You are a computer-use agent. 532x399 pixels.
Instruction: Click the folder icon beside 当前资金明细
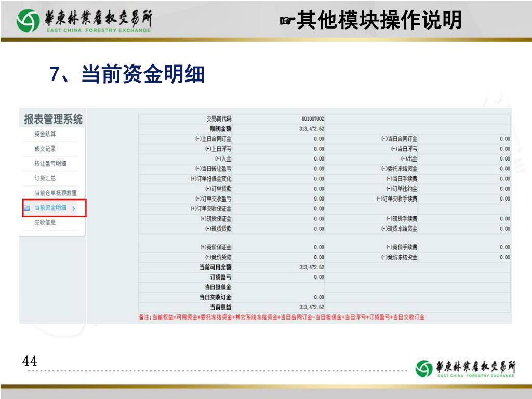(27, 208)
